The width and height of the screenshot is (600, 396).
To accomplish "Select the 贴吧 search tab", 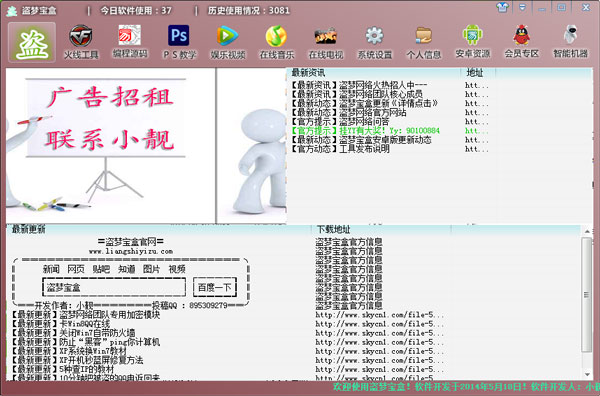I will tap(101, 269).
